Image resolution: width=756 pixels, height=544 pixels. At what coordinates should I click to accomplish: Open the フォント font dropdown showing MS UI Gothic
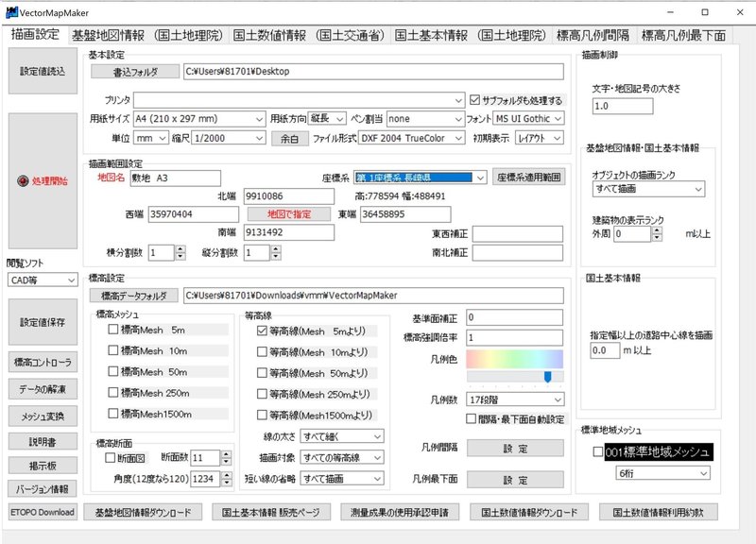[x=531, y=116]
